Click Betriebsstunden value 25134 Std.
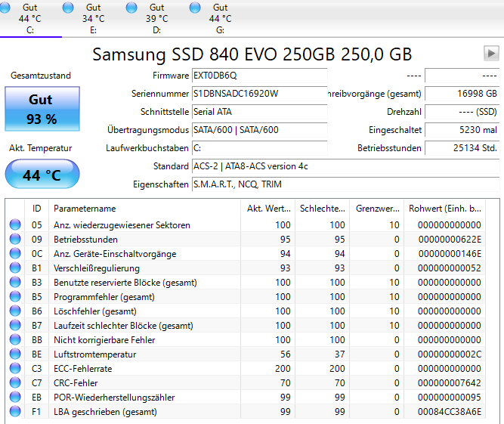This screenshot has height=424, width=504. 462,148
